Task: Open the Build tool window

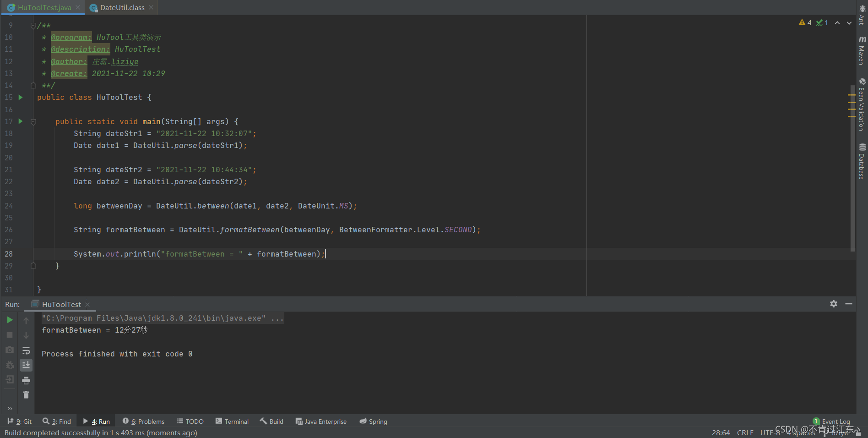Action: point(272,422)
